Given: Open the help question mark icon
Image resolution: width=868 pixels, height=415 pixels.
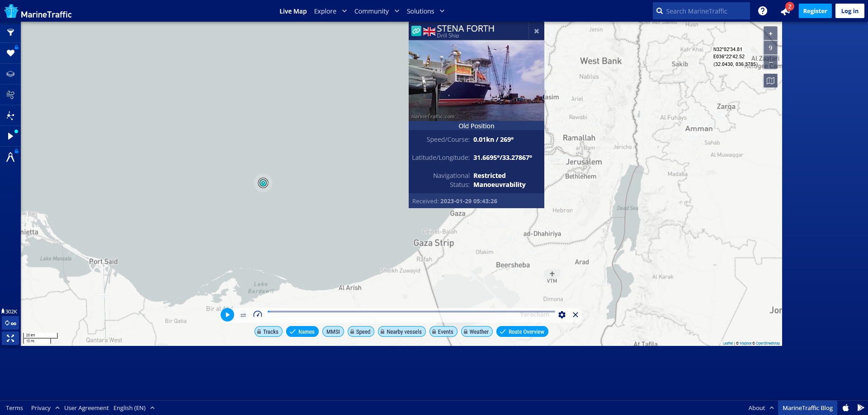Looking at the screenshot, I should click(x=763, y=11).
